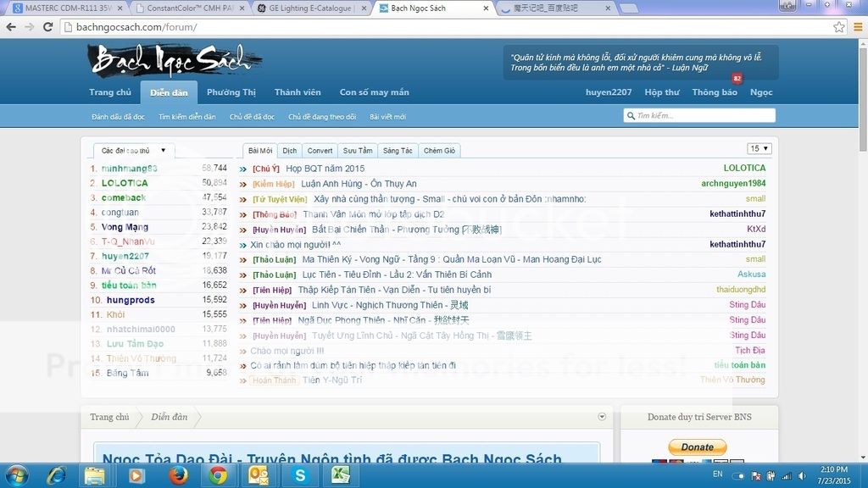Open Thành viên nav item
The image size is (868, 488).
(x=298, y=92)
